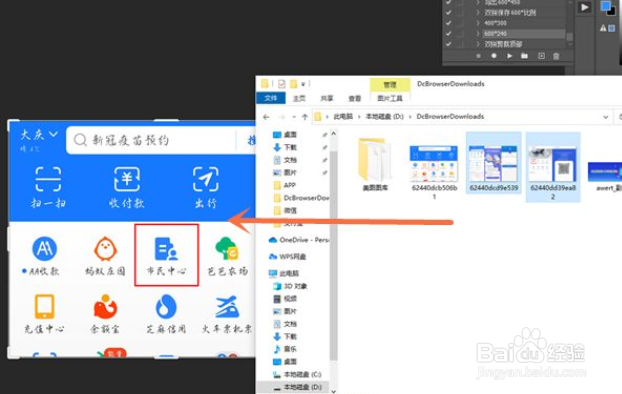Screen dimensions: 622x394
Task: Delete the action using the trash icon
Action: pyautogui.click(x=556, y=56)
